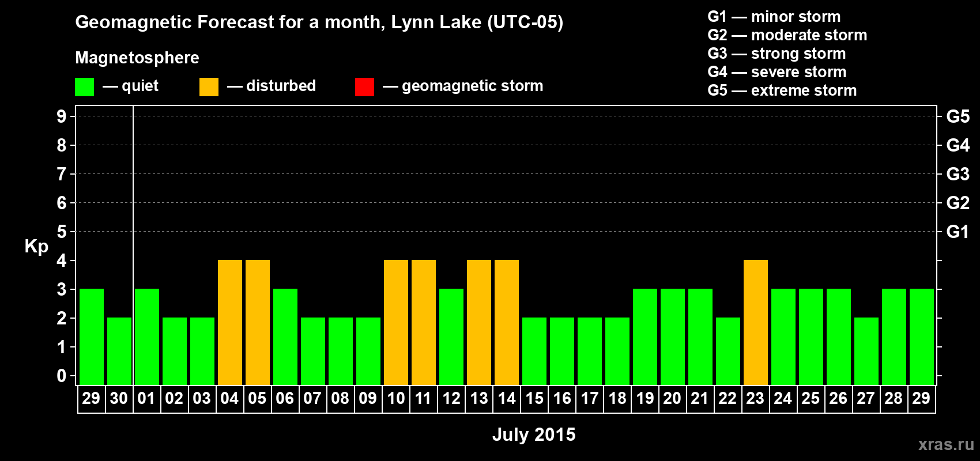Select the orange bar for July 04

[x=230, y=323]
